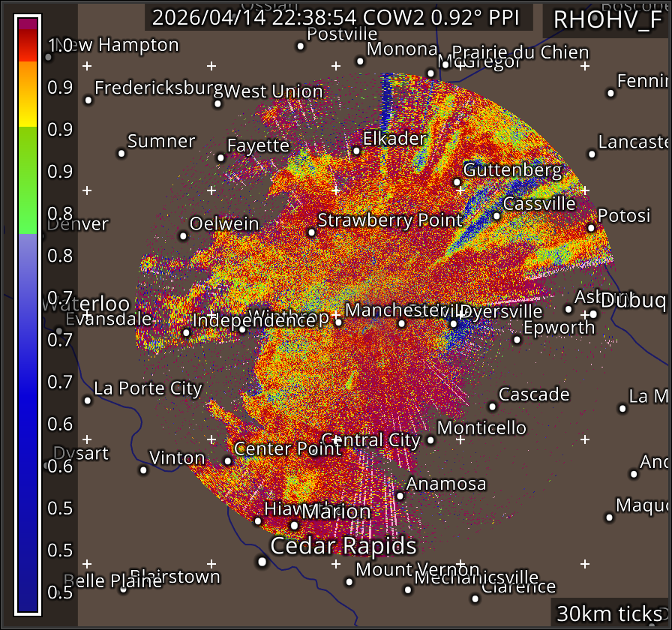Click the Strawberry Point marker dot

click(312, 232)
